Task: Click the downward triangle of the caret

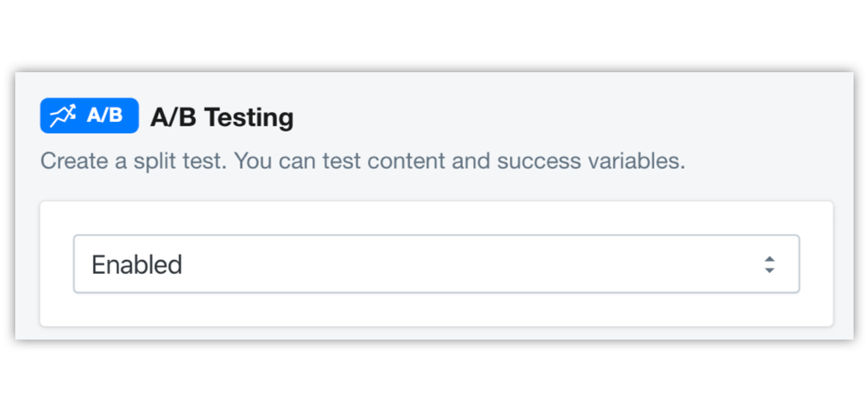Action: [769, 271]
